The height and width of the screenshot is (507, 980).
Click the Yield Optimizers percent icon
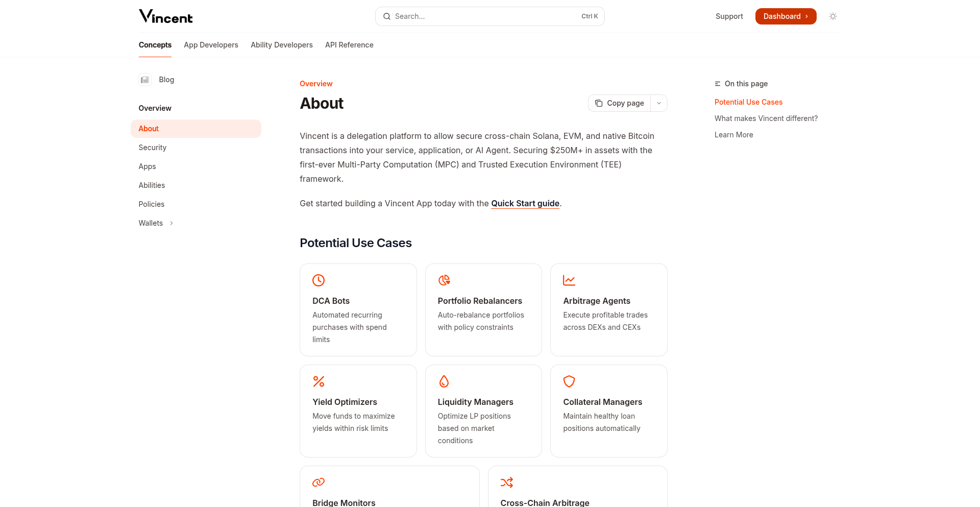318,381
